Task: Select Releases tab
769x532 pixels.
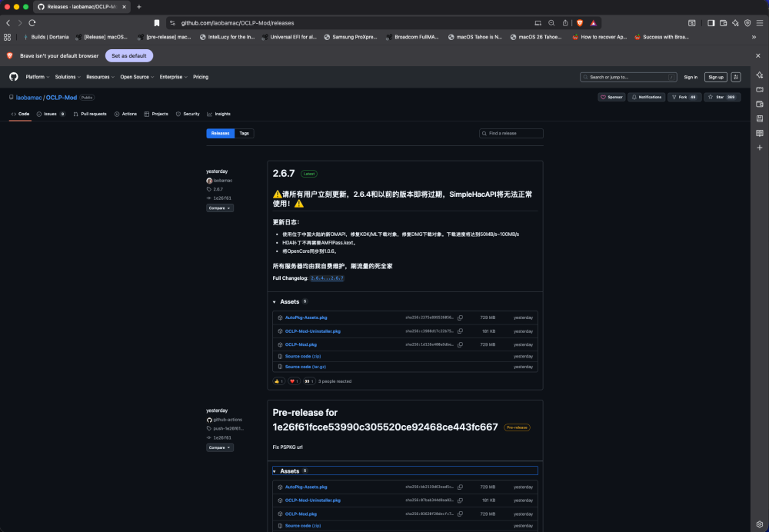Action: (220, 133)
